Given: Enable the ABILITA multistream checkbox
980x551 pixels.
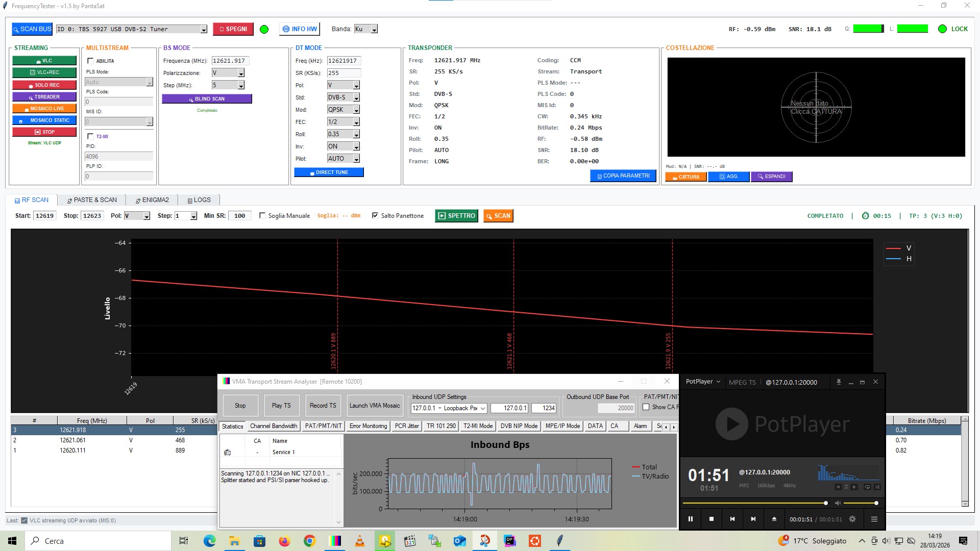Looking at the screenshot, I should [x=91, y=61].
